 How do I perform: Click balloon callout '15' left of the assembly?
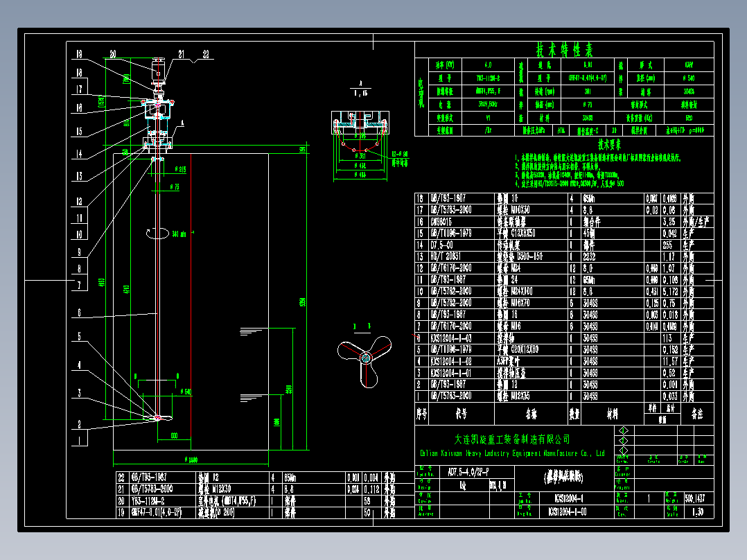coord(79,131)
